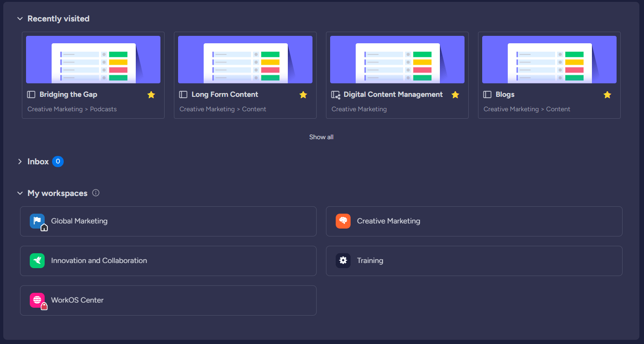Click the Inbox count badge

click(58, 162)
